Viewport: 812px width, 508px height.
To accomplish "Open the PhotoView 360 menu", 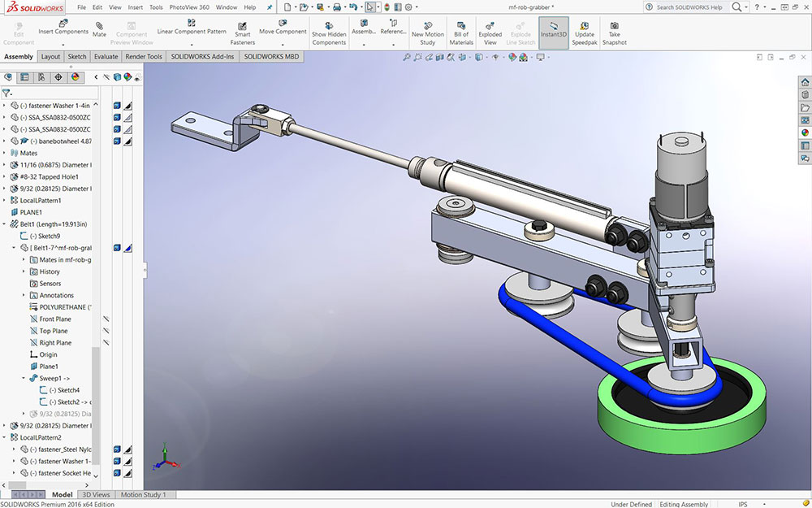I will 188,7.
